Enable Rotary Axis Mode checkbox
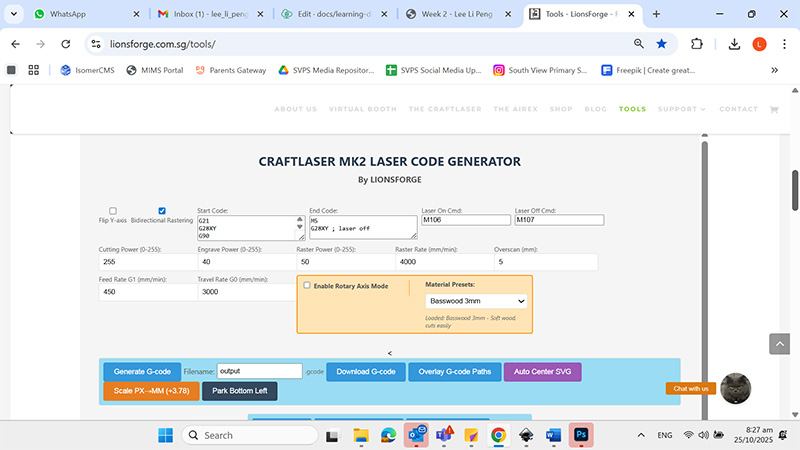This screenshot has height=450, width=800. (307, 285)
